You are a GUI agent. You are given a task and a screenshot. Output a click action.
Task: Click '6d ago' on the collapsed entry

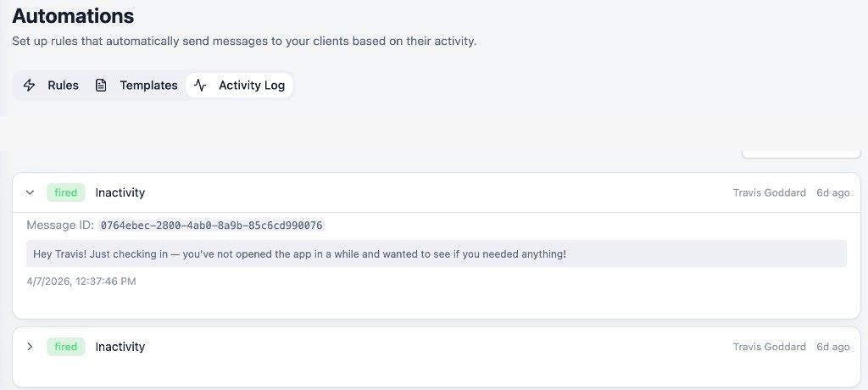click(x=832, y=347)
